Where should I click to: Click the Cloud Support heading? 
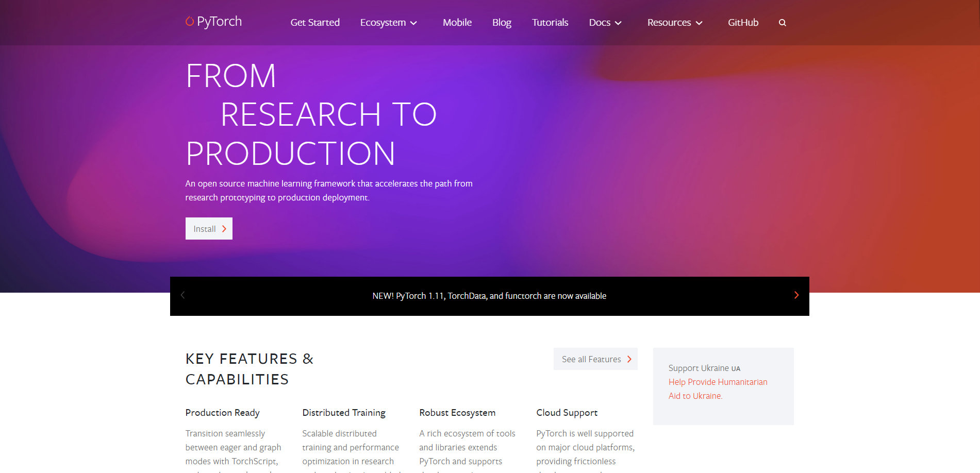(567, 413)
